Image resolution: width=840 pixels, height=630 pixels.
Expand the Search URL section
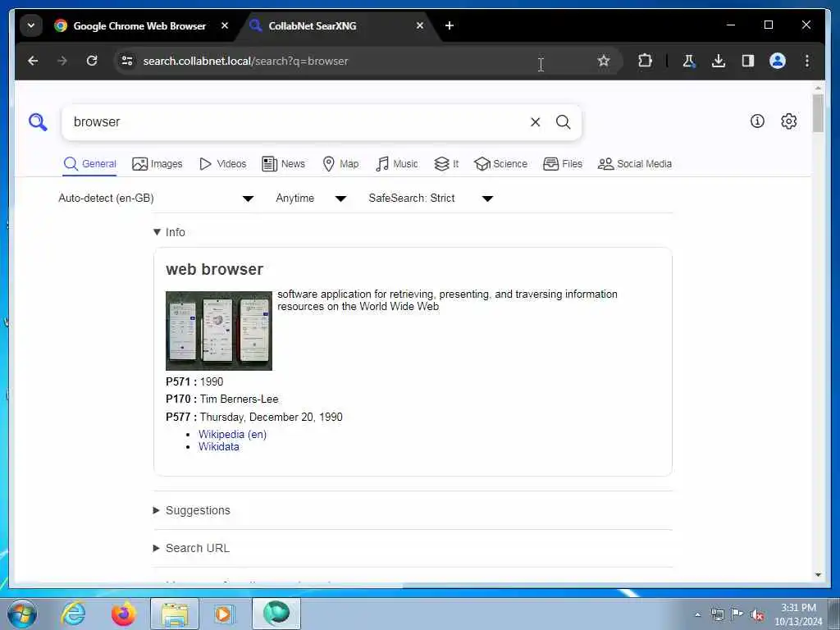[x=191, y=548]
